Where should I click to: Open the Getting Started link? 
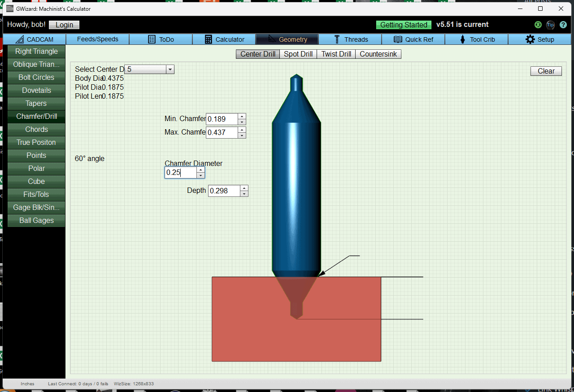point(403,25)
